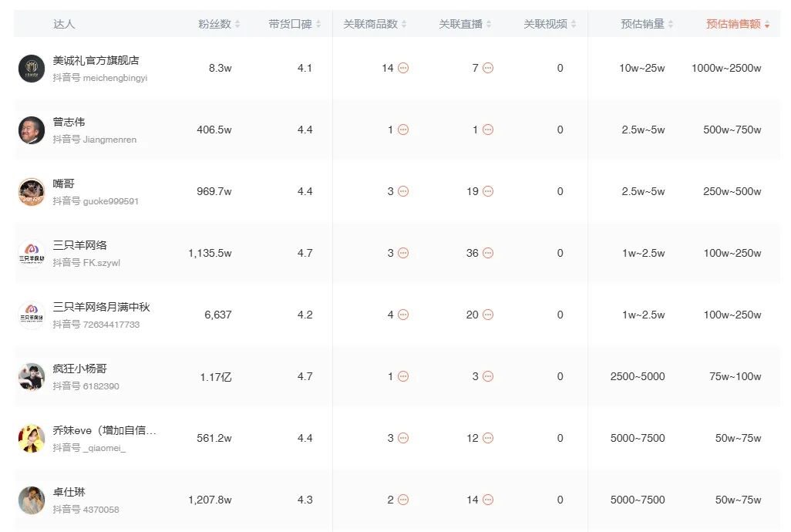This screenshot has height=532, width=791.
Task: Click details icon next to 曾志伟 live count
Action: (x=487, y=130)
